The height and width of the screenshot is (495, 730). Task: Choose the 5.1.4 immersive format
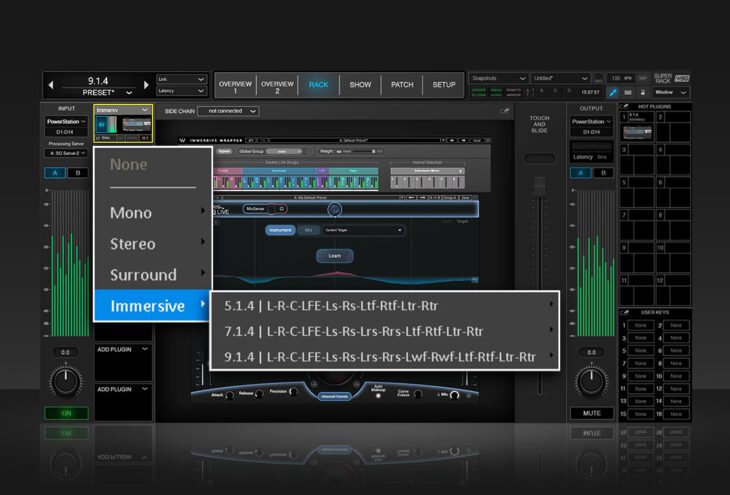point(385,305)
